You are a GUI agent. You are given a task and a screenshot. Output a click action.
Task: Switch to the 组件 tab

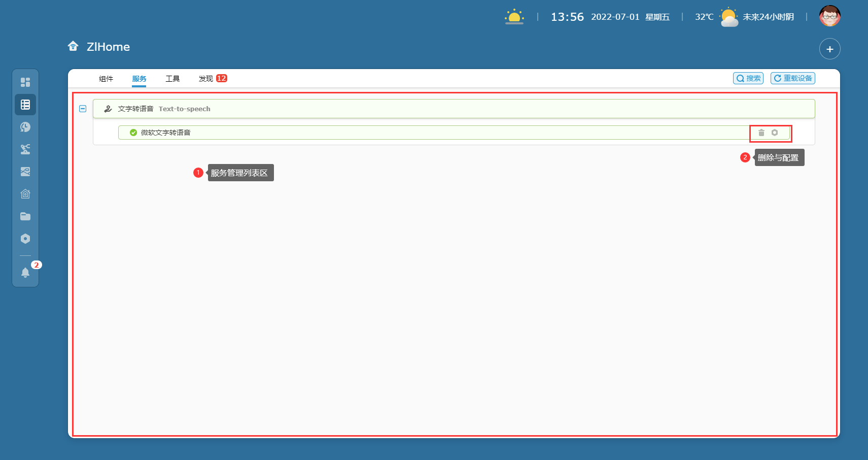pos(106,79)
